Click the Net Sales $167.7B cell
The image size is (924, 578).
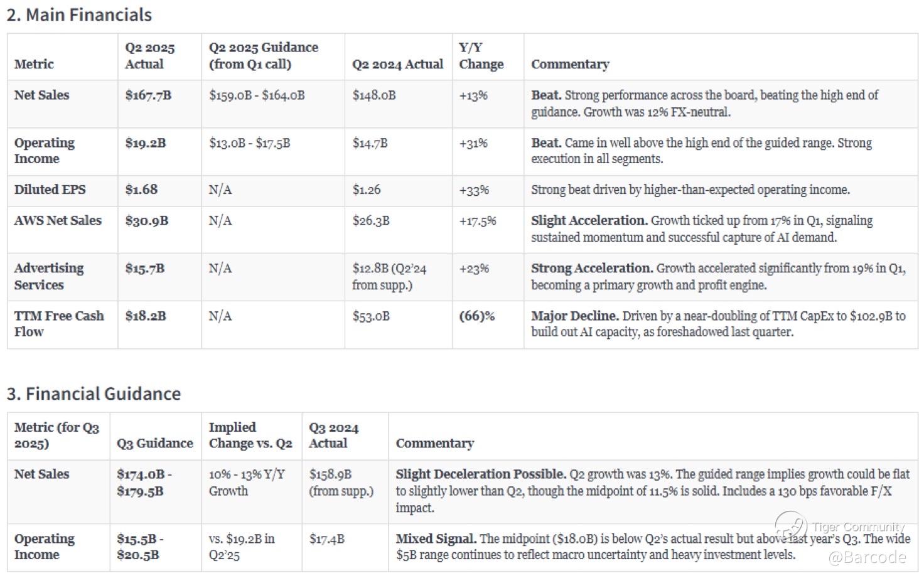148,95
